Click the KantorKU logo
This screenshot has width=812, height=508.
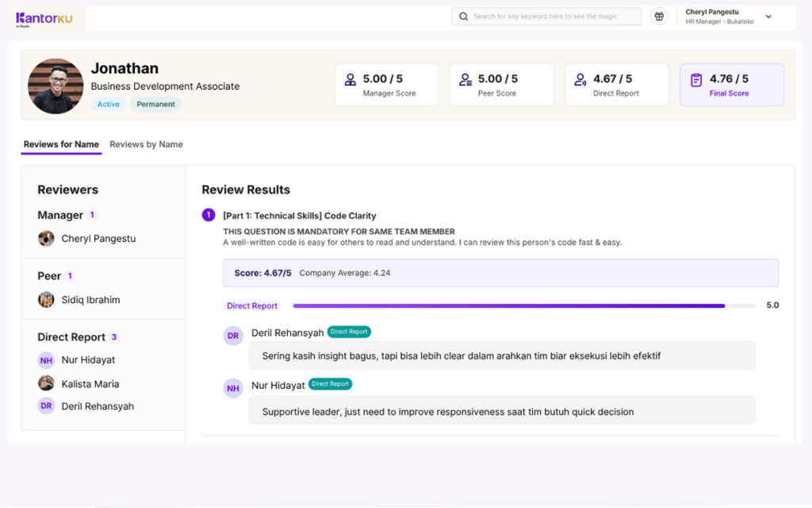[x=44, y=17]
